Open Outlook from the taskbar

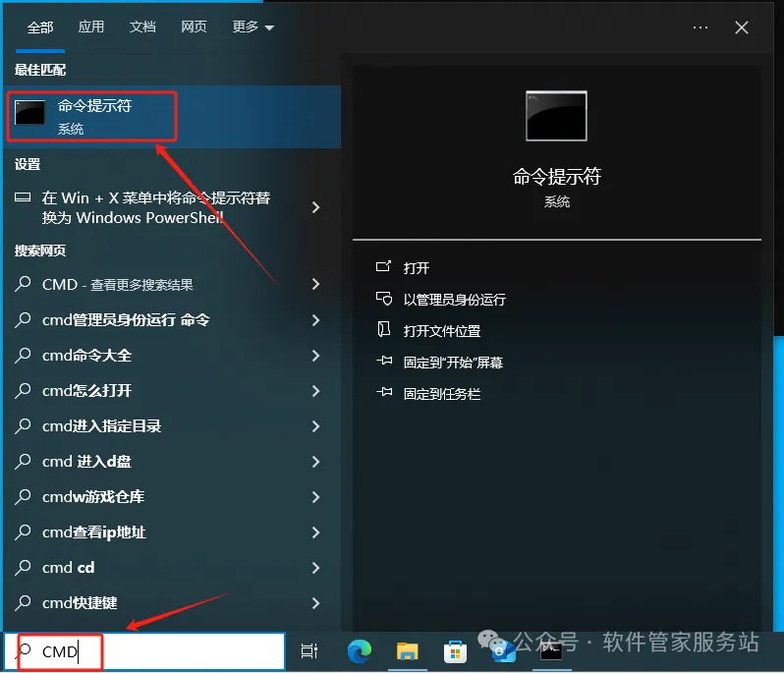[502, 652]
